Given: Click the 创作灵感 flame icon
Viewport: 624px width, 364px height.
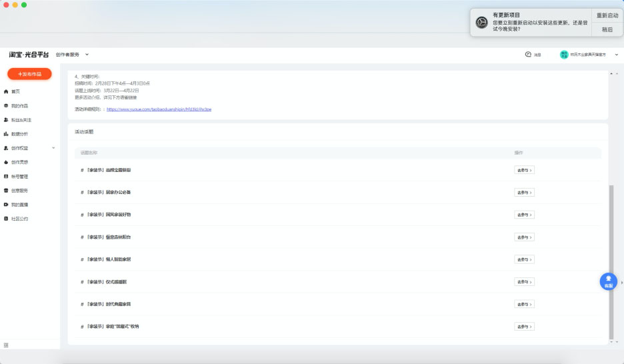Looking at the screenshot, I should (x=7, y=162).
